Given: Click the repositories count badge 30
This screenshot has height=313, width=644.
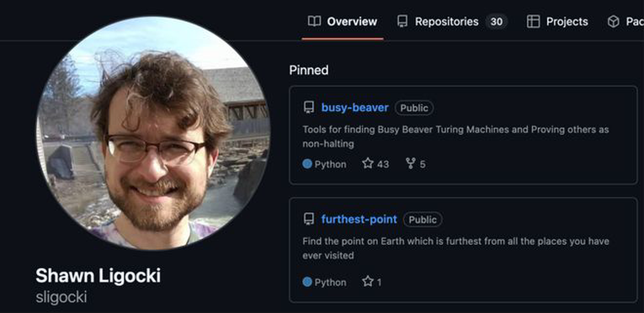Looking at the screenshot, I should click(497, 21).
